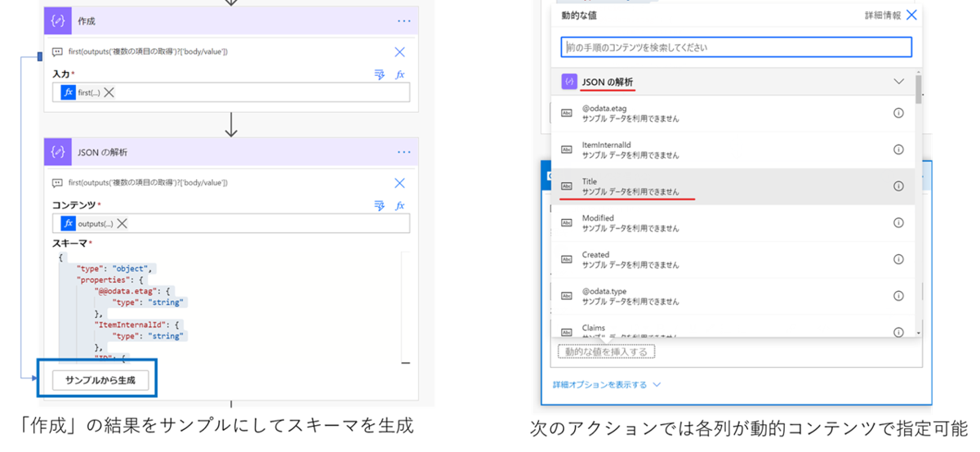Select the first(...) expression token
The image size is (980, 452).
[x=80, y=92]
